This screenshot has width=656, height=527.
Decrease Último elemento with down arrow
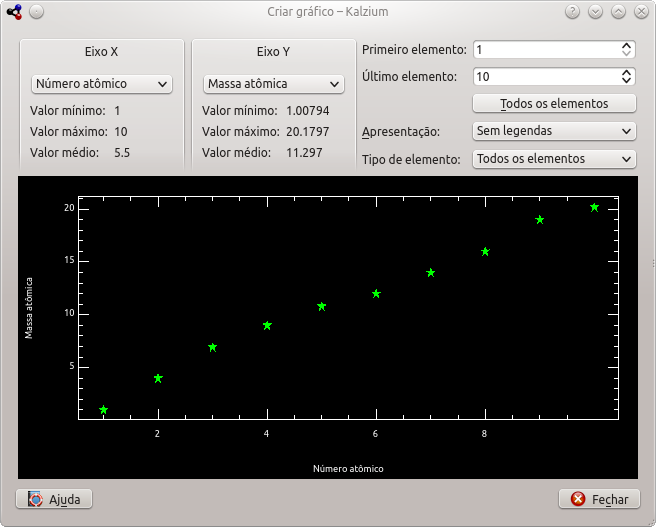click(x=627, y=80)
